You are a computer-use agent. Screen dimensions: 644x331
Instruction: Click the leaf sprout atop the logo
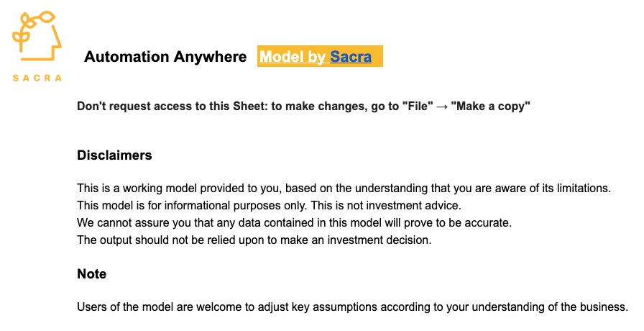(x=34, y=25)
